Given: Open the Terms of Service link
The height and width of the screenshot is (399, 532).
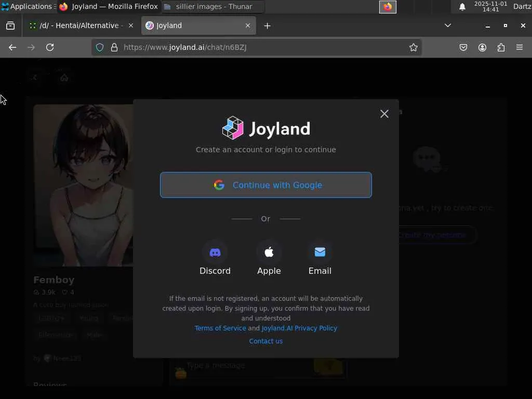Looking at the screenshot, I should pos(220,328).
